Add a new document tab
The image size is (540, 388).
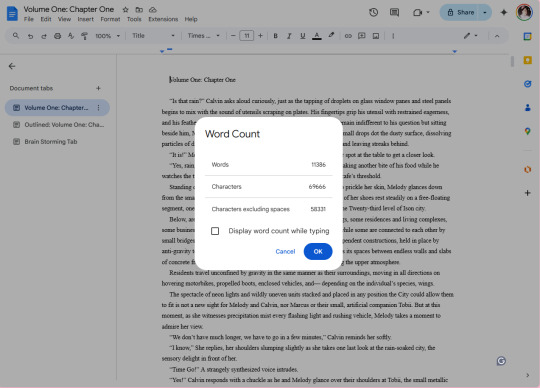pyautogui.click(x=98, y=88)
